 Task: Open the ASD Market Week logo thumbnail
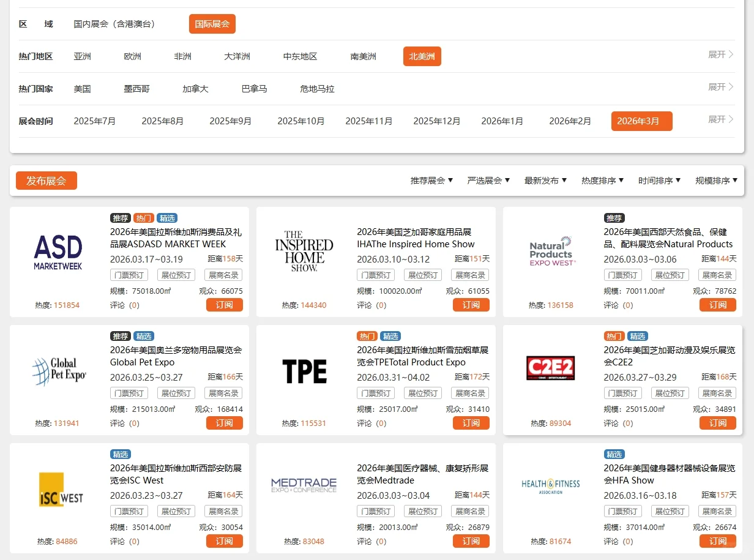58,253
